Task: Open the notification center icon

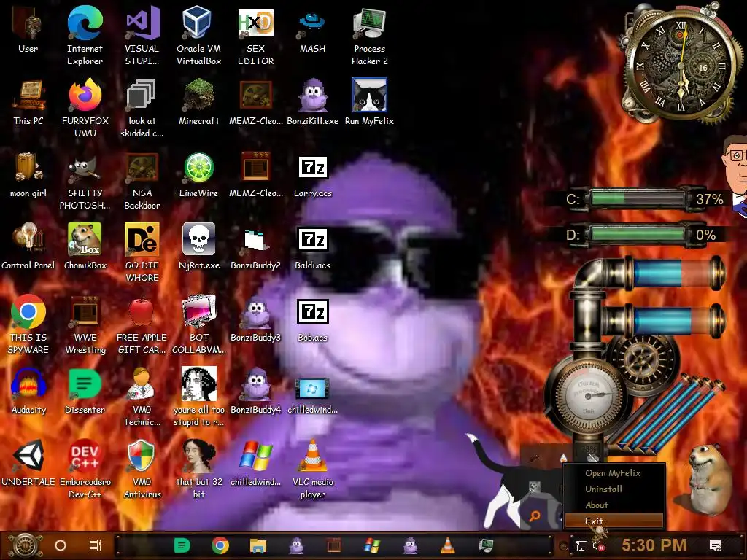Action: (x=716, y=545)
